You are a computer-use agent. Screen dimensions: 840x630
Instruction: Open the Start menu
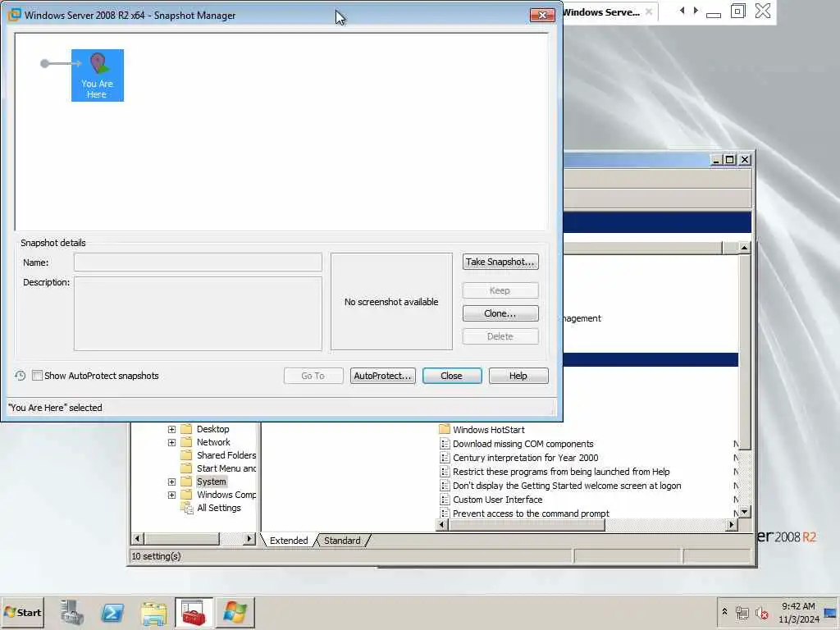pos(22,612)
